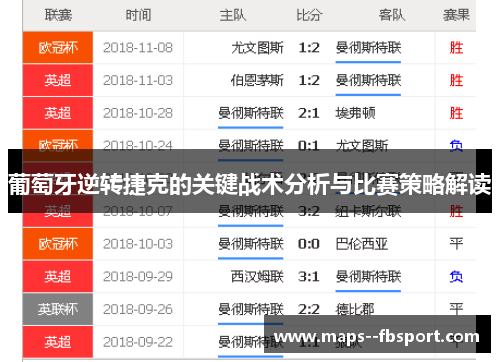This screenshot has height=362, width=500.
Task: Click the 比分 column header
Action: tap(309, 15)
